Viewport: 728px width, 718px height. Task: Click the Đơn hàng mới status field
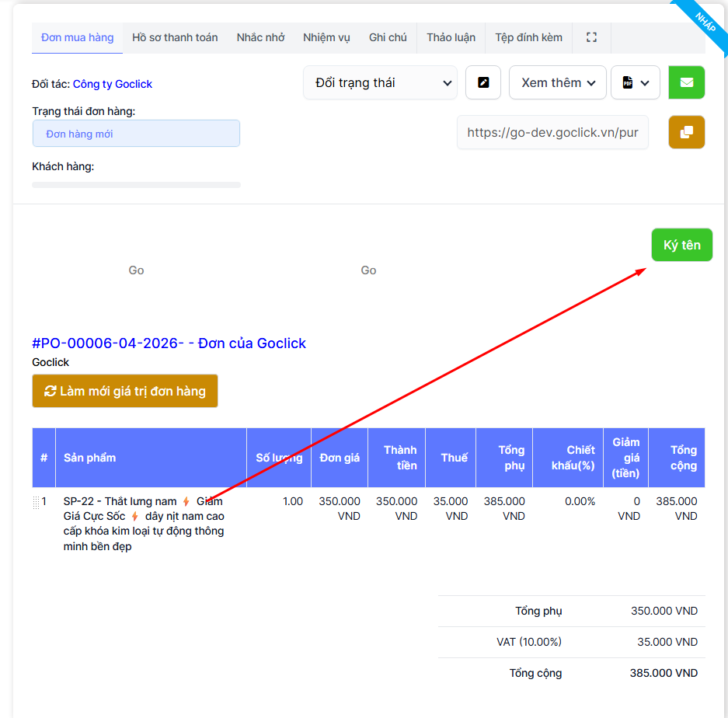tap(136, 134)
